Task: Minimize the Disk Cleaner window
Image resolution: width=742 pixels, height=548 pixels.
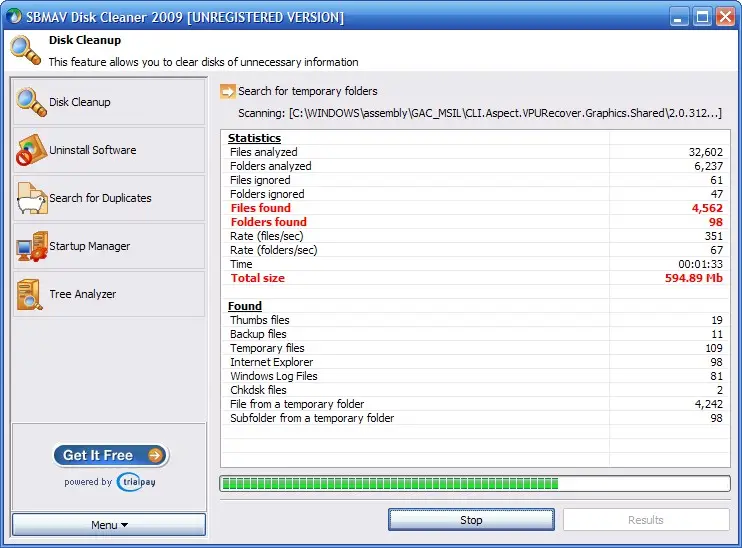Action: coord(679,17)
